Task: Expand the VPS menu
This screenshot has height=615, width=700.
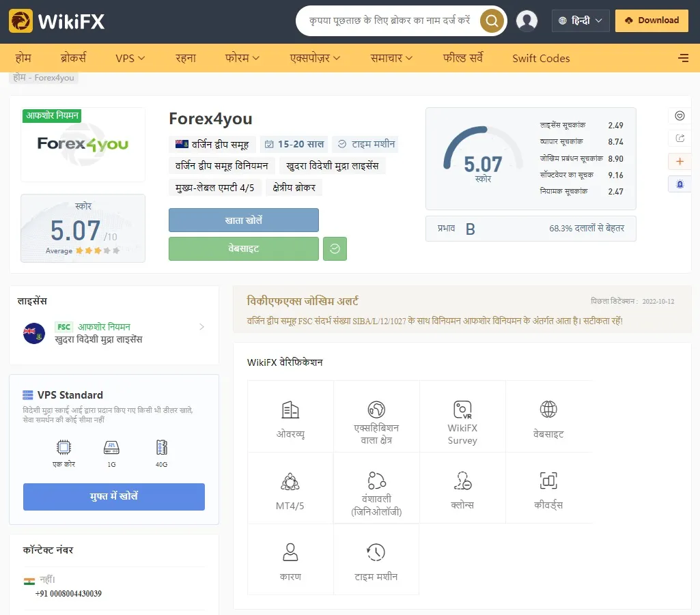Action: click(130, 58)
